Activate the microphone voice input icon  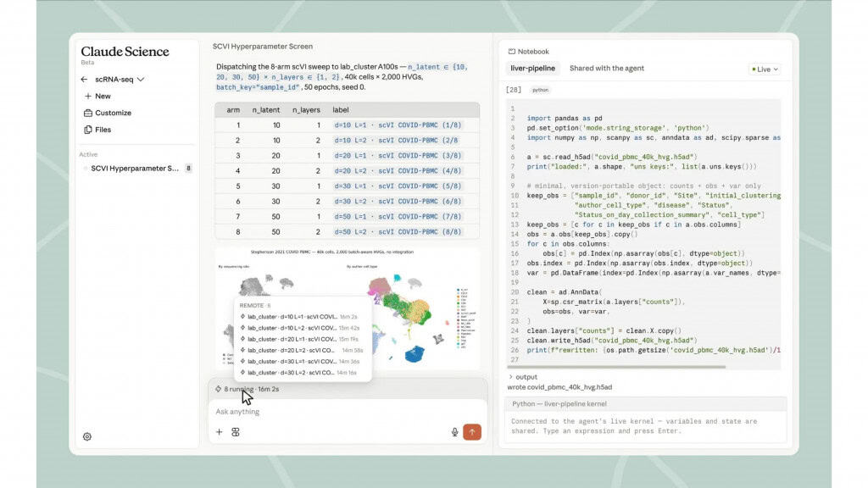point(454,432)
